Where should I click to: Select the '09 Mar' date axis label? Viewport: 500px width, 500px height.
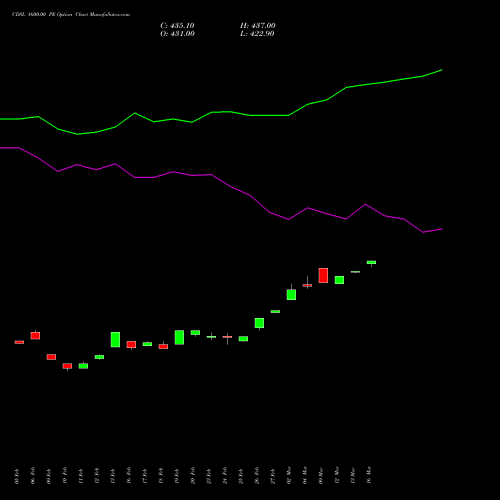[x=321, y=475]
